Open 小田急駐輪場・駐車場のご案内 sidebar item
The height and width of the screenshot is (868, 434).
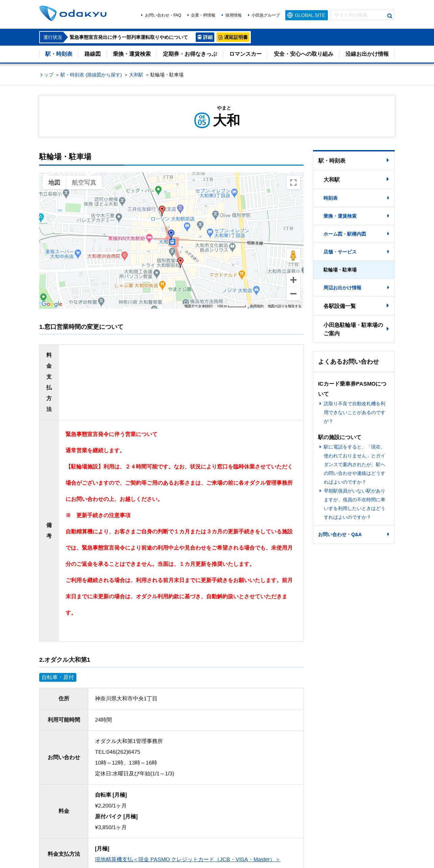354,329
